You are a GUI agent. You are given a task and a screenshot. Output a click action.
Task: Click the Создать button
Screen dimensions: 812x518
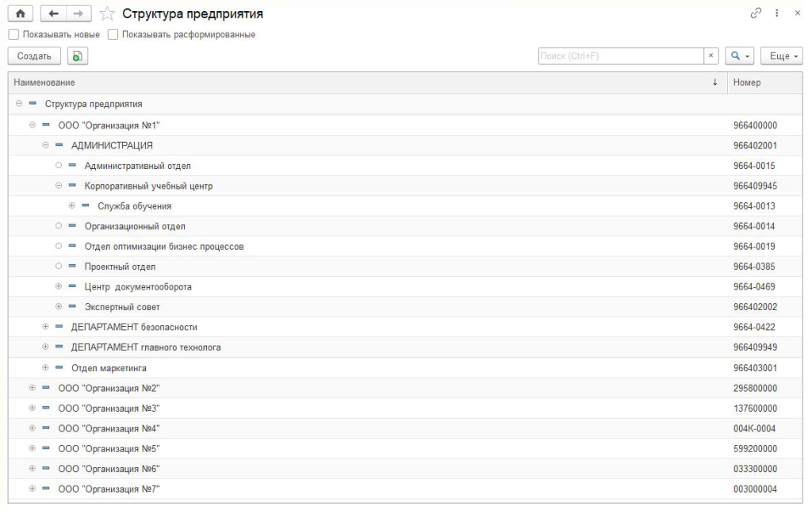click(34, 56)
